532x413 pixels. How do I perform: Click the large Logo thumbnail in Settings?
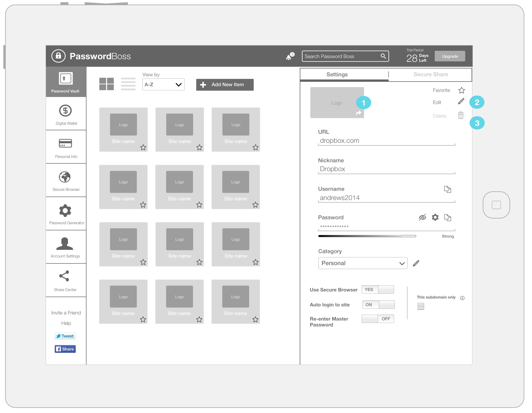pos(337,103)
